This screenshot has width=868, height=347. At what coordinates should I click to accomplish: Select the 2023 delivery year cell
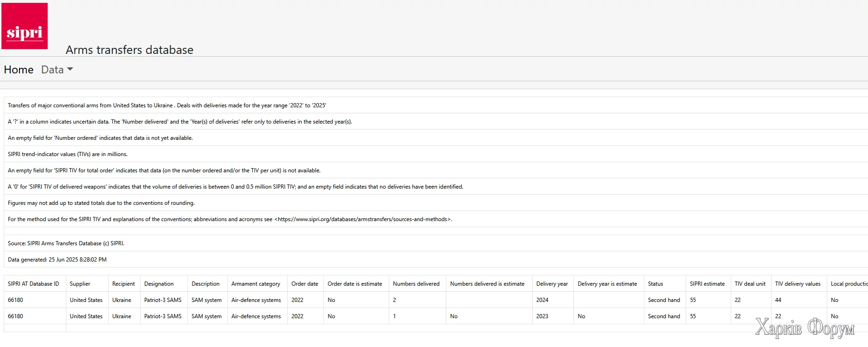(x=542, y=316)
